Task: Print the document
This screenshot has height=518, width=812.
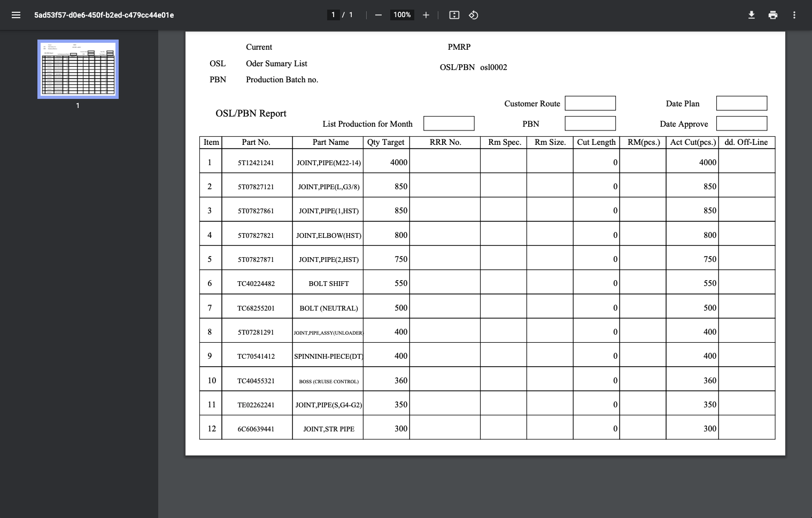Action: (x=773, y=15)
